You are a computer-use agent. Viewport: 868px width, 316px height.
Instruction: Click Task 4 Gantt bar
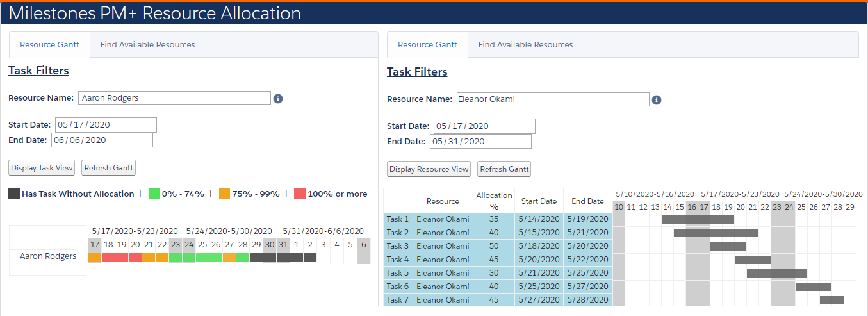(x=753, y=260)
